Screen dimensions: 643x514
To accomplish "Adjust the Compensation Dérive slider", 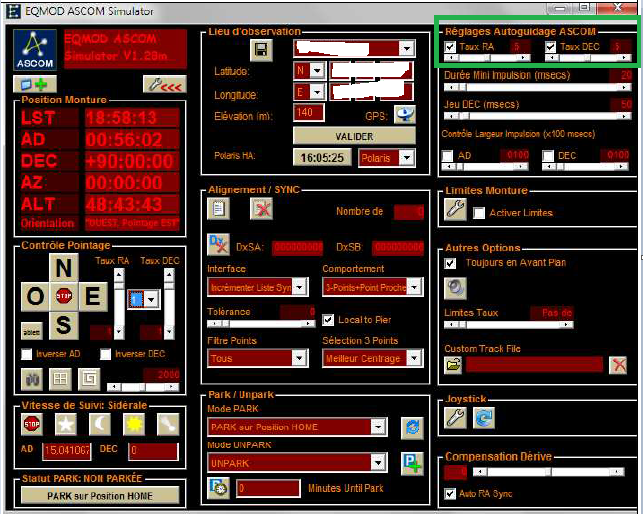I will 548,472.
